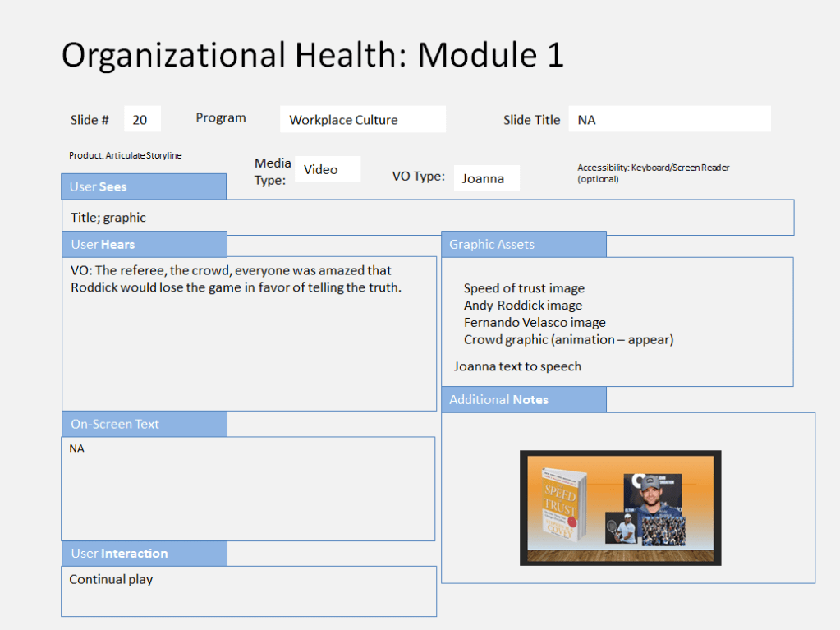Click the 'User Sees' section header
The height and width of the screenshot is (630, 840).
144,186
